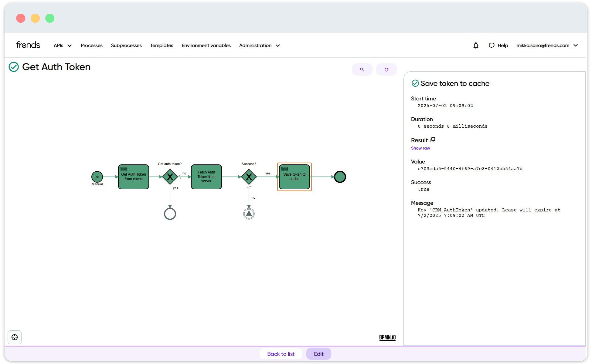Click the search magnifier icon above the diagram
The image size is (592, 364).
(362, 69)
